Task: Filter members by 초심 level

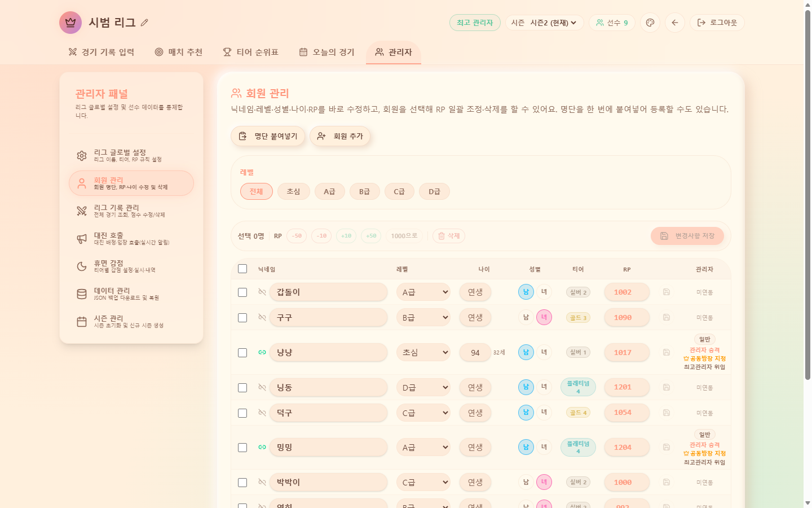Action: click(293, 191)
